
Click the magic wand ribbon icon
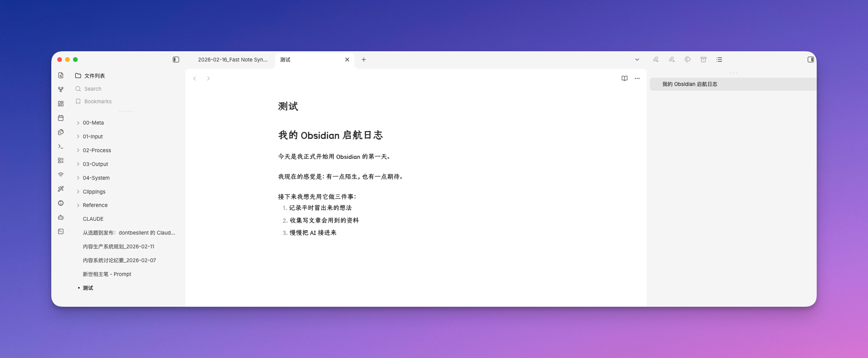pyautogui.click(x=61, y=189)
